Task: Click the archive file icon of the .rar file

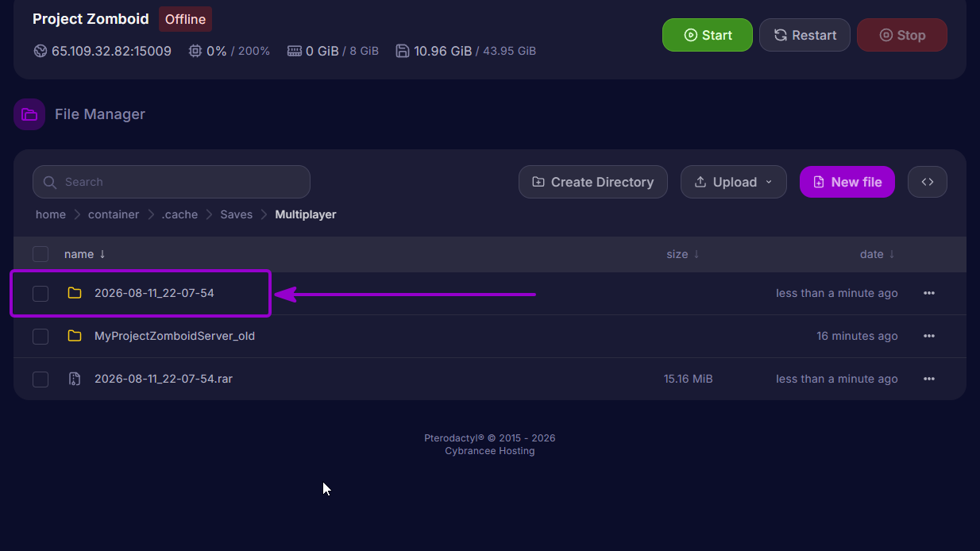Action: coord(75,379)
